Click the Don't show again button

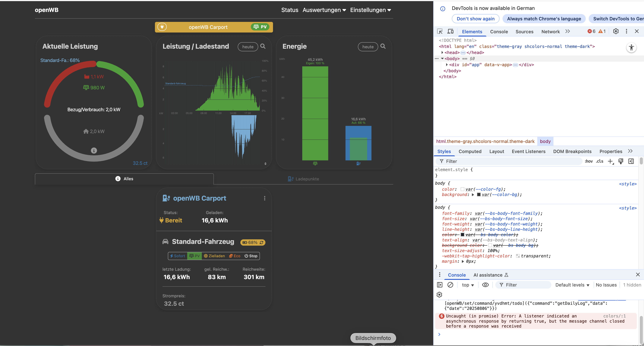(475, 19)
